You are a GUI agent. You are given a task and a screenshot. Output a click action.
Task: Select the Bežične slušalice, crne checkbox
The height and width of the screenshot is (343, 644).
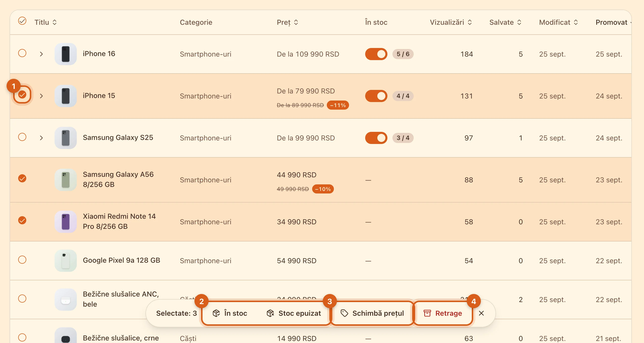(x=22, y=337)
